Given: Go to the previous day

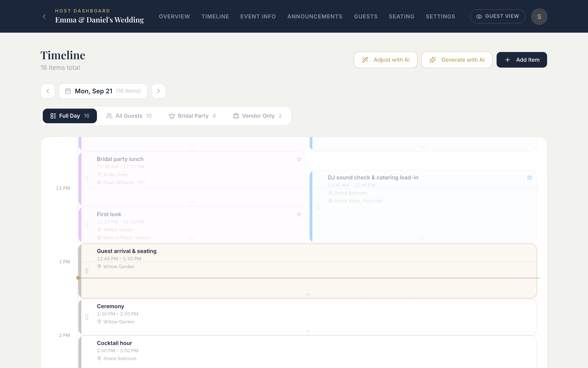Looking at the screenshot, I should point(48,91).
